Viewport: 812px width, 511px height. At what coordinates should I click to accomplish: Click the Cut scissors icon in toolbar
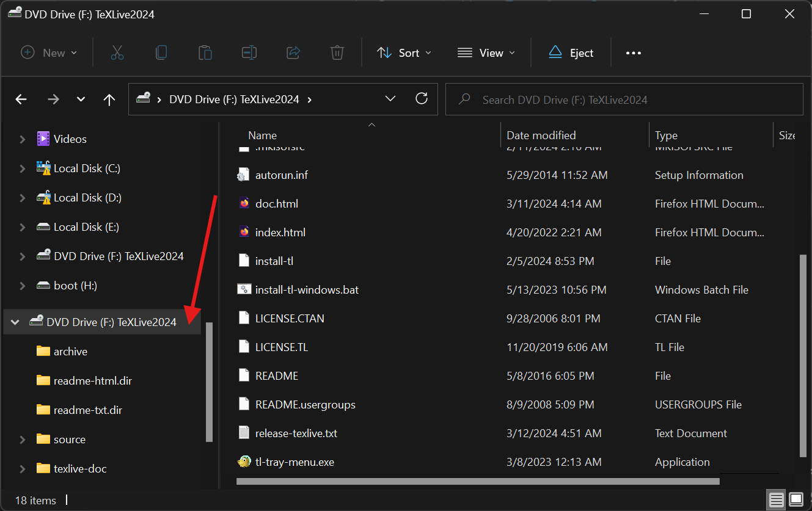(x=117, y=53)
